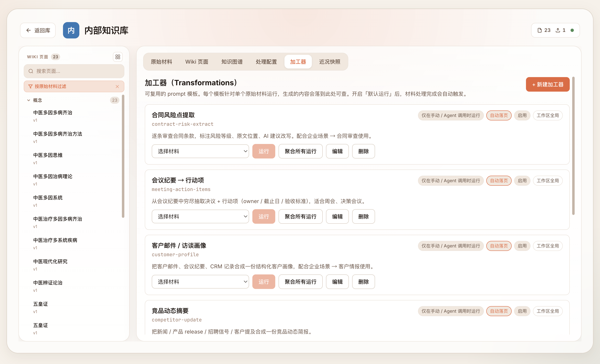Toggle 启用 on 客户邮件 / 访谈画像 card
600x364 pixels.
pyautogui.click(x=522, y=246)
